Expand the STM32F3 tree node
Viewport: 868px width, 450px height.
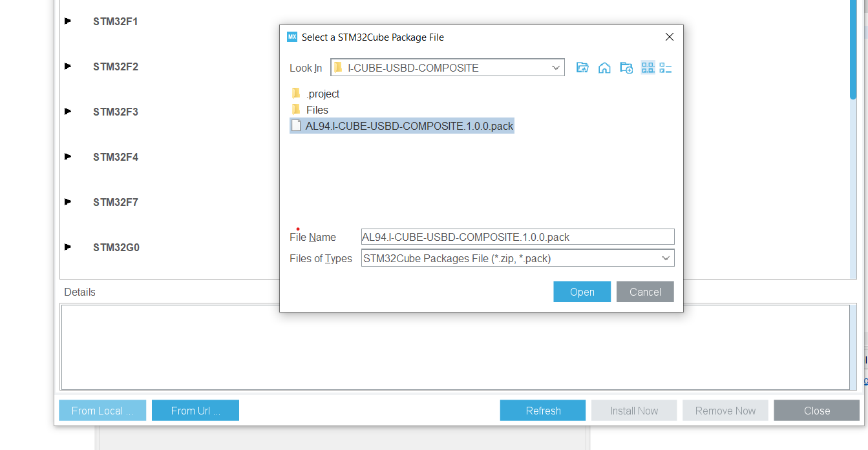(x=68, y=112)
